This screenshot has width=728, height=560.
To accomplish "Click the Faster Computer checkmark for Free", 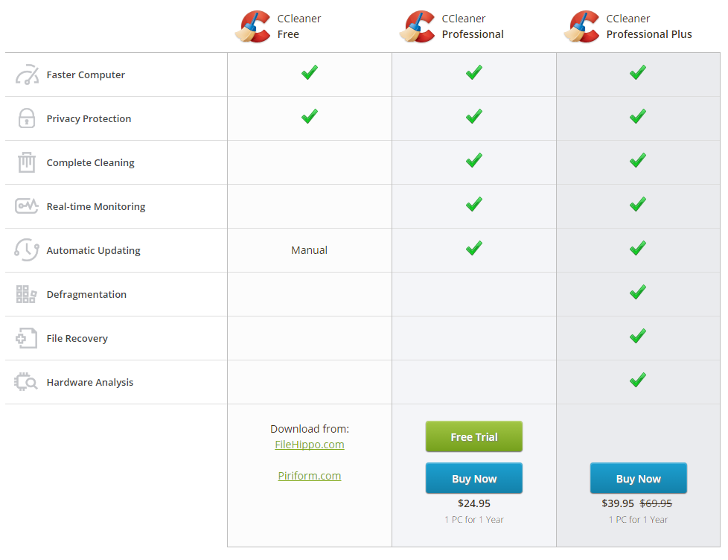I will 310,73.
